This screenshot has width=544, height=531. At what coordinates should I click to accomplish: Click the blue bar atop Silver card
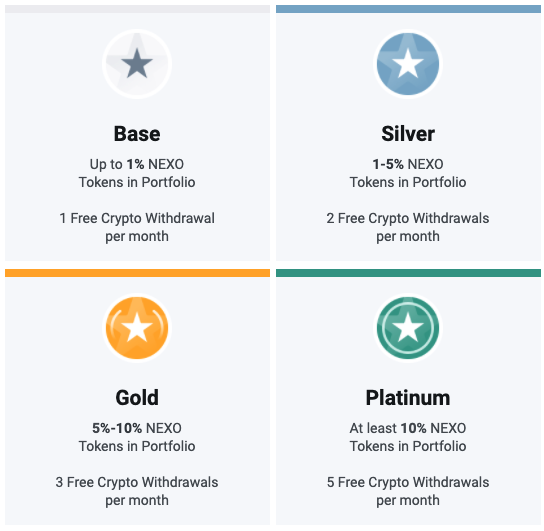[408, 9]
